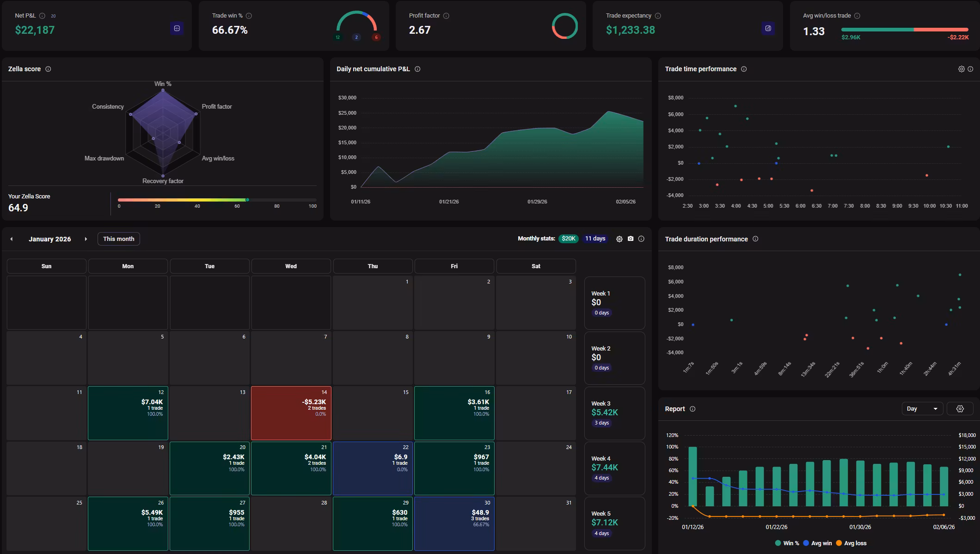Click info icon beside Trade duration performance
Viewport: 980px width, 554px height.
point(755,239)
